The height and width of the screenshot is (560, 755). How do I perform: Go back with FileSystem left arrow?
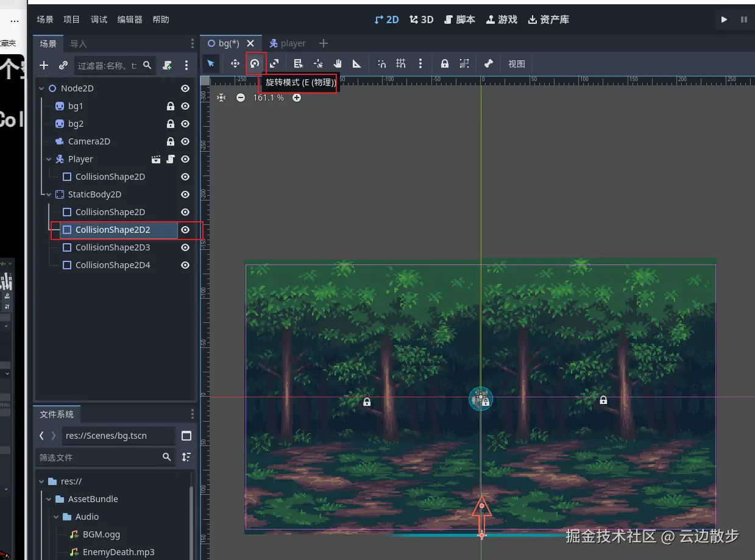tap(41, 436)
